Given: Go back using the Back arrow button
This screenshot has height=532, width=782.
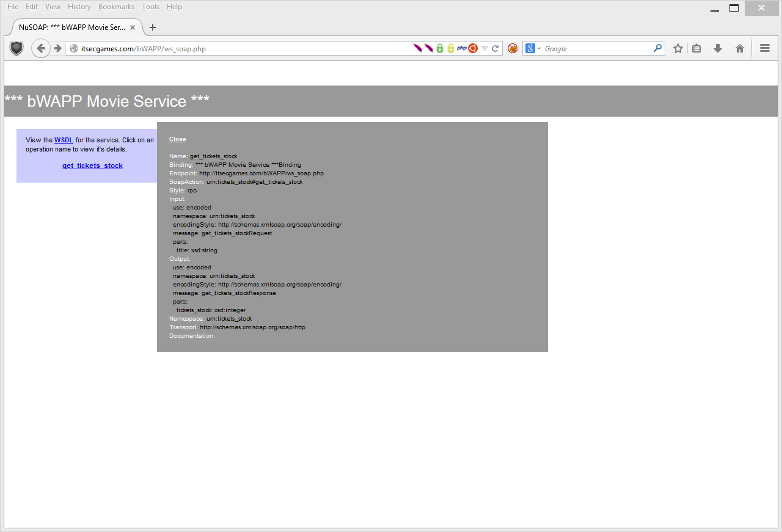Looking at the screenshot, I should [40, 48].
